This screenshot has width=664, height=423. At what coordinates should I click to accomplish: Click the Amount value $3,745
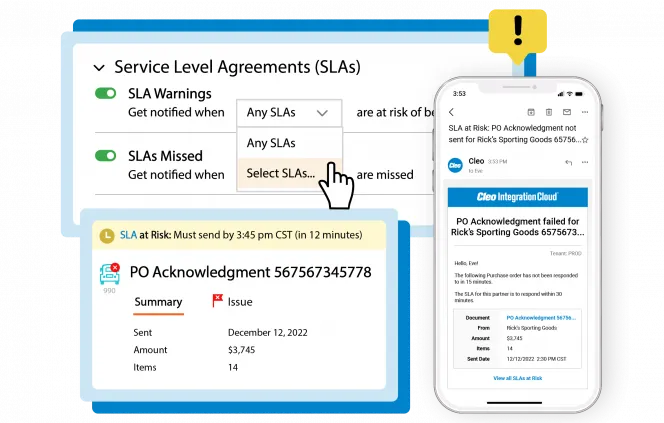(x=241, y=350)
